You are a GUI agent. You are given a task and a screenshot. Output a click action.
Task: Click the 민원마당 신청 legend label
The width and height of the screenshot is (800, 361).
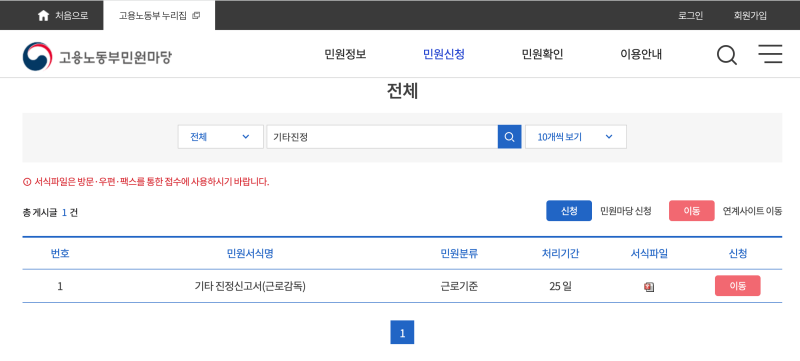626,211
